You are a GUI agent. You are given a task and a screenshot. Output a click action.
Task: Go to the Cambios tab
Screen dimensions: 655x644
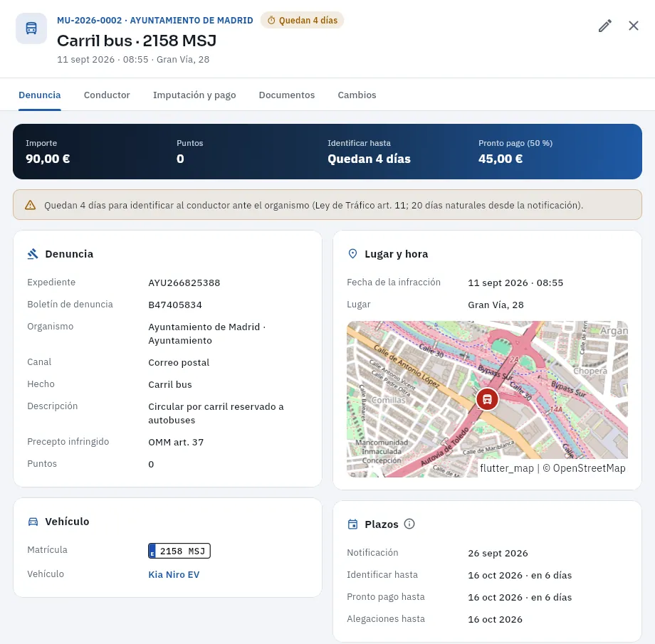[x=357, y=95]
